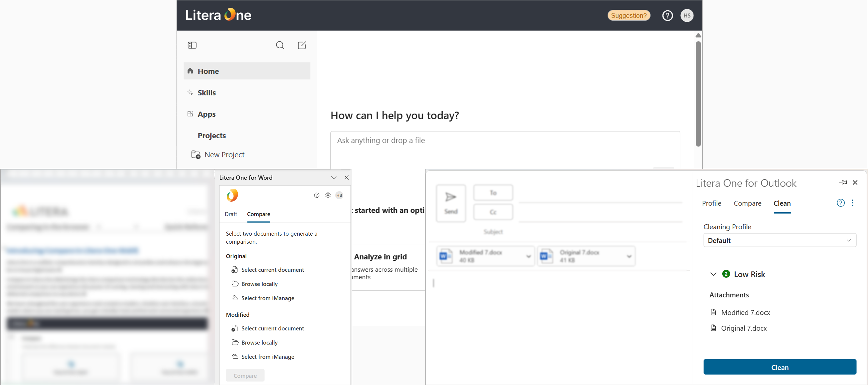The width and height of the screenshot is (868, 385).
Task: Open search in the sidebar
Action: pos(280,45)
